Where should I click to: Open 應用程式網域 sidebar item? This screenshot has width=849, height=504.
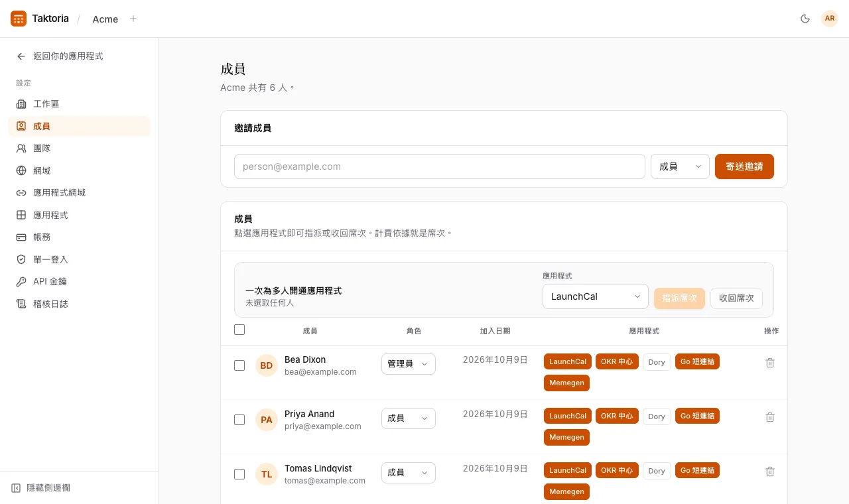coord(79,193)
